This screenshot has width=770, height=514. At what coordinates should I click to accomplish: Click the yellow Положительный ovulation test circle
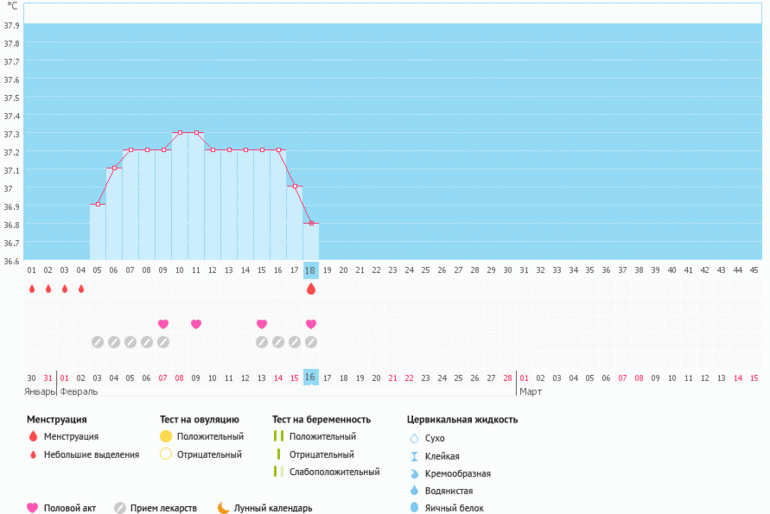tap(166, 437)
